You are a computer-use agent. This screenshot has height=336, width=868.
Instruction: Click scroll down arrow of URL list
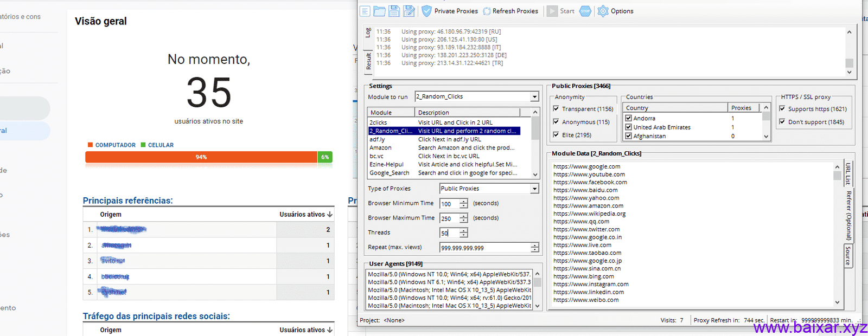coord(837,302)
